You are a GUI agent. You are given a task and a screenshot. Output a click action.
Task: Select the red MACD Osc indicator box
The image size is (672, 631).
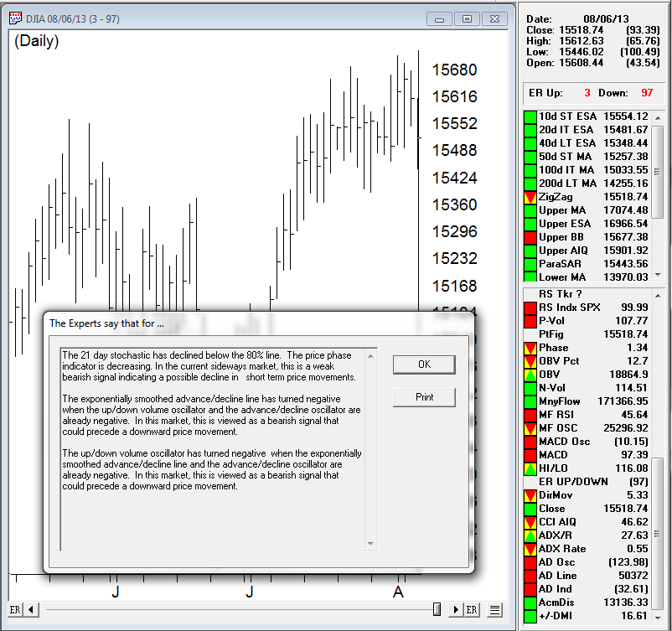530,442
